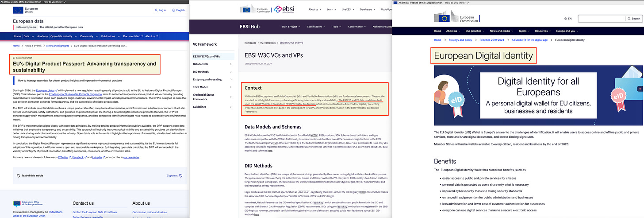644x218 pixels.
Task: Expand the Topics menu
Action: point(524,31)
